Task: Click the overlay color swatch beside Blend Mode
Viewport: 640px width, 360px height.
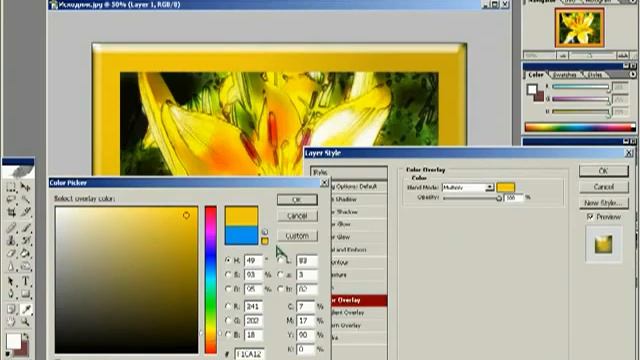Action: click(x=505, y=187)
